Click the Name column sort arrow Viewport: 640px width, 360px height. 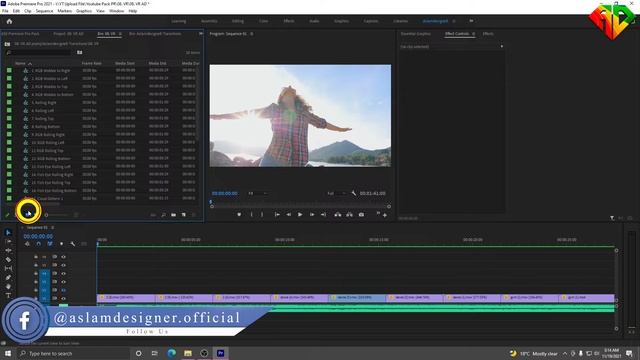pos(30,64)
